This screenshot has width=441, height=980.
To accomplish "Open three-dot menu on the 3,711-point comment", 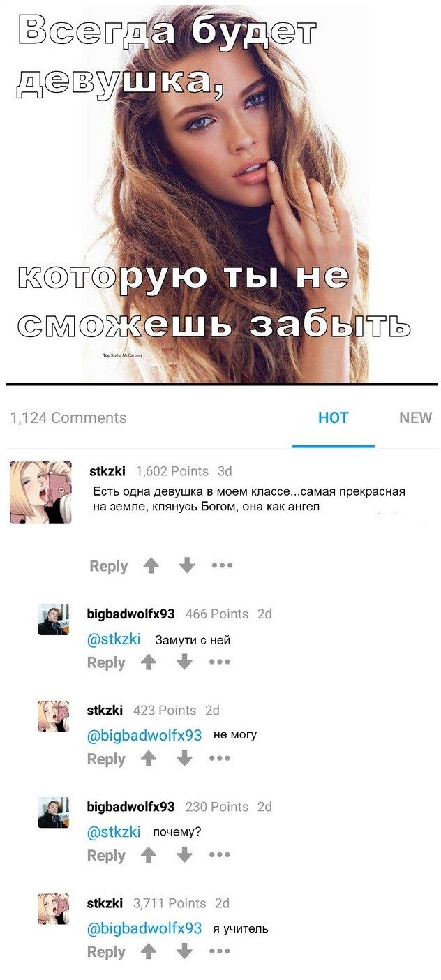I will pos(219,951).
